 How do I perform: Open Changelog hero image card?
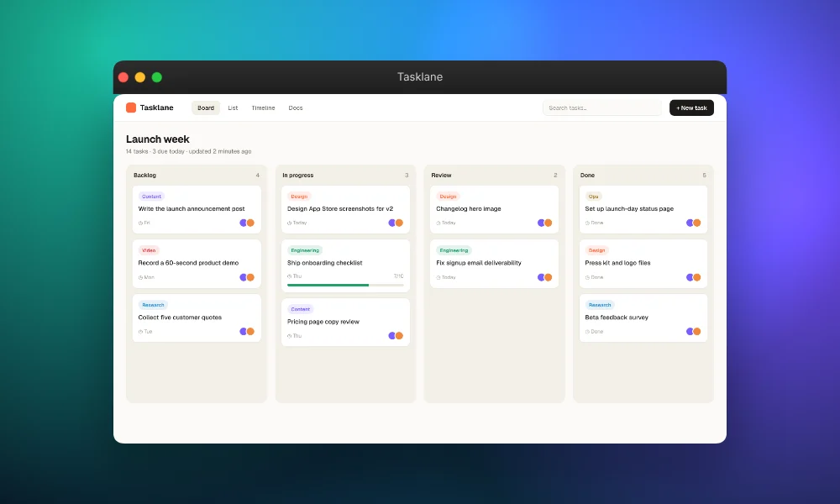click(495, 209)
